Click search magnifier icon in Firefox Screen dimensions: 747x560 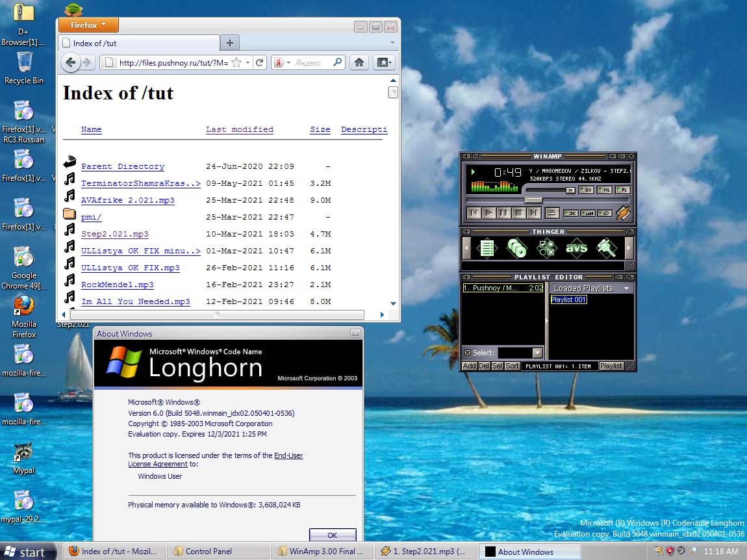click(x=337, y=62)
